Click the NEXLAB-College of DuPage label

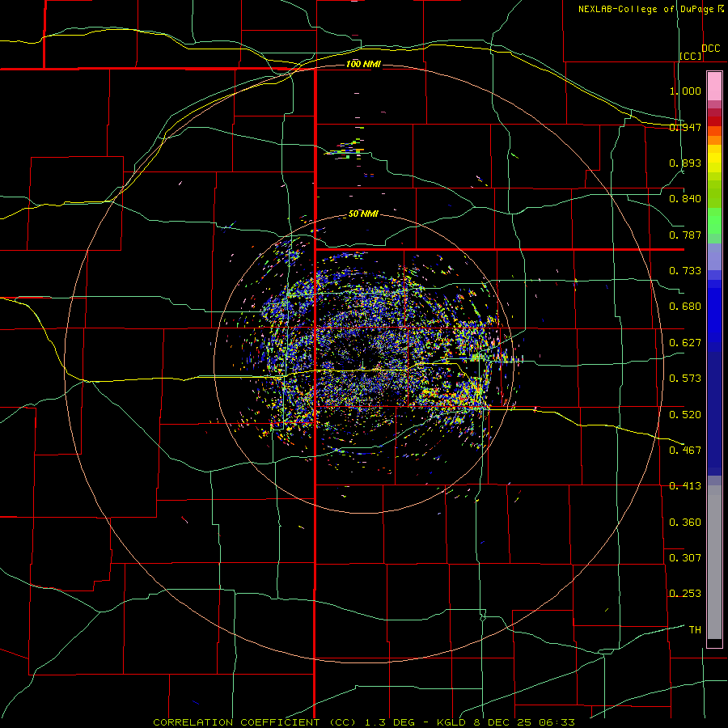pyautogui.click(x=645, y=9)
